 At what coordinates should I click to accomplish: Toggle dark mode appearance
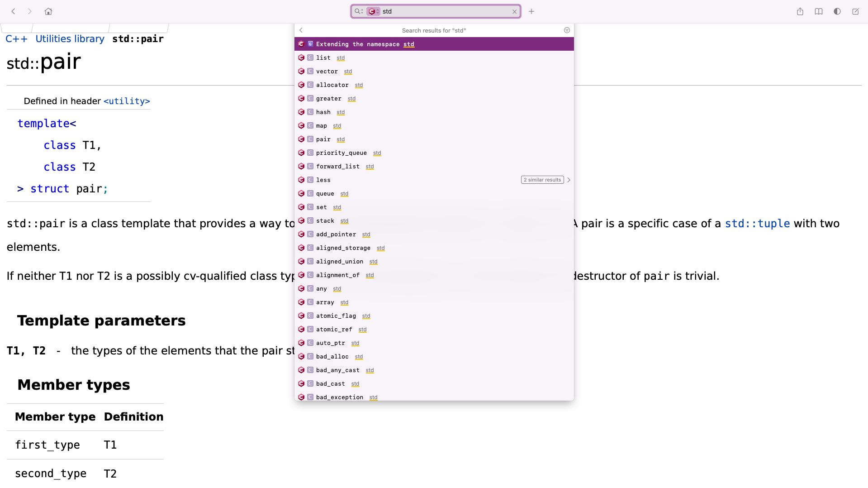click(x=837, y=11)
